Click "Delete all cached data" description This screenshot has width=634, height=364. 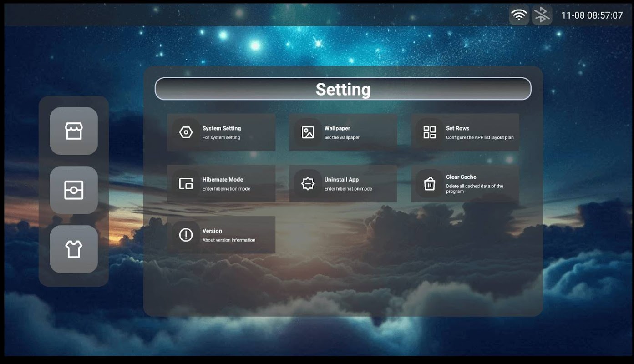tap(475, 189)
